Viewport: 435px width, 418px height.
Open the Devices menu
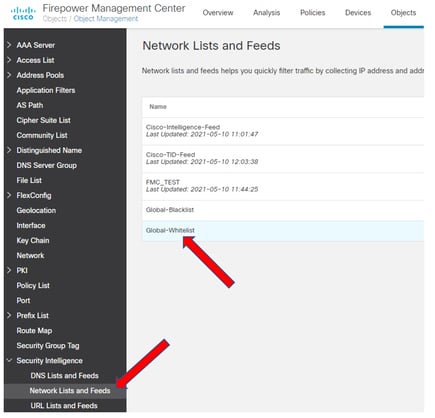click(358, 13)
